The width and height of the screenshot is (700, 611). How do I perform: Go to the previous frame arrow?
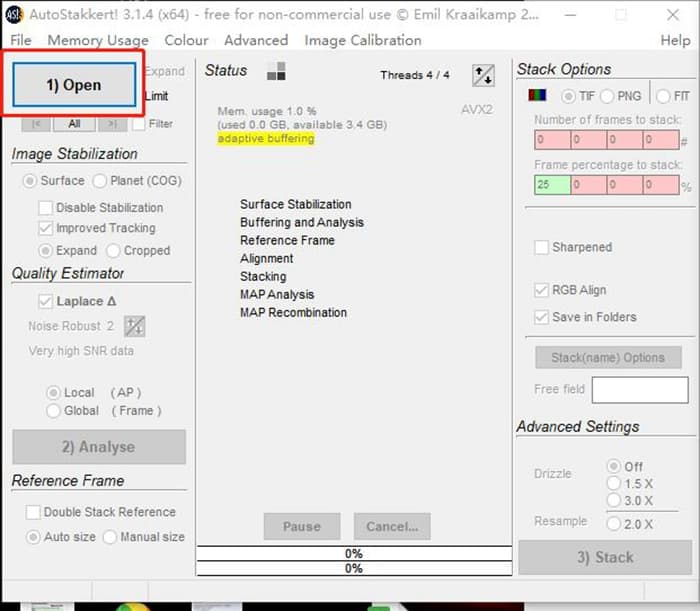point(36,124)
